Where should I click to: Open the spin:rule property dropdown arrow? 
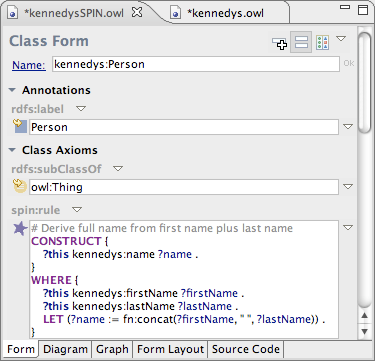tap(77, 210)
